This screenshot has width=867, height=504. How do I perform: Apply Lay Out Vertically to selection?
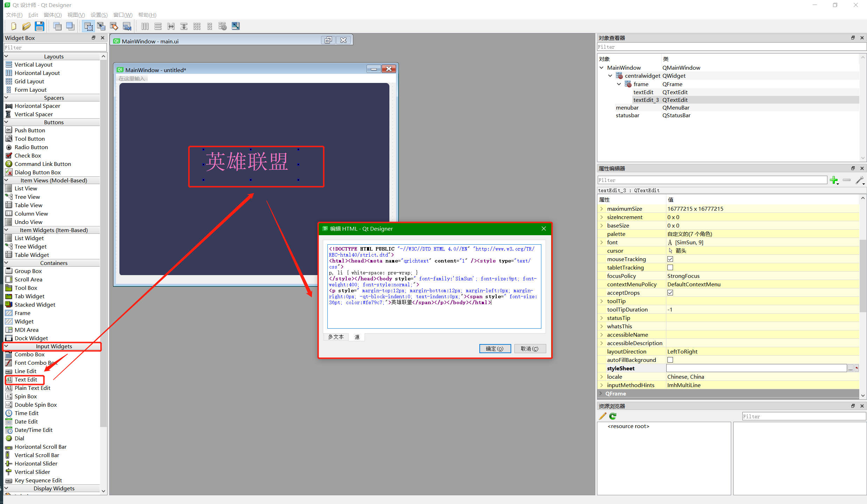(158, 26)
